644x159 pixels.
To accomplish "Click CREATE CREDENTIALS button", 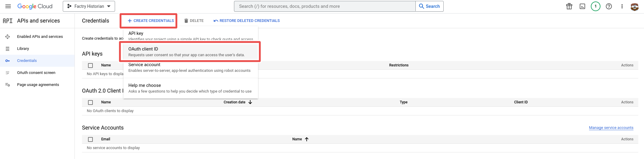I will (151, 21).
